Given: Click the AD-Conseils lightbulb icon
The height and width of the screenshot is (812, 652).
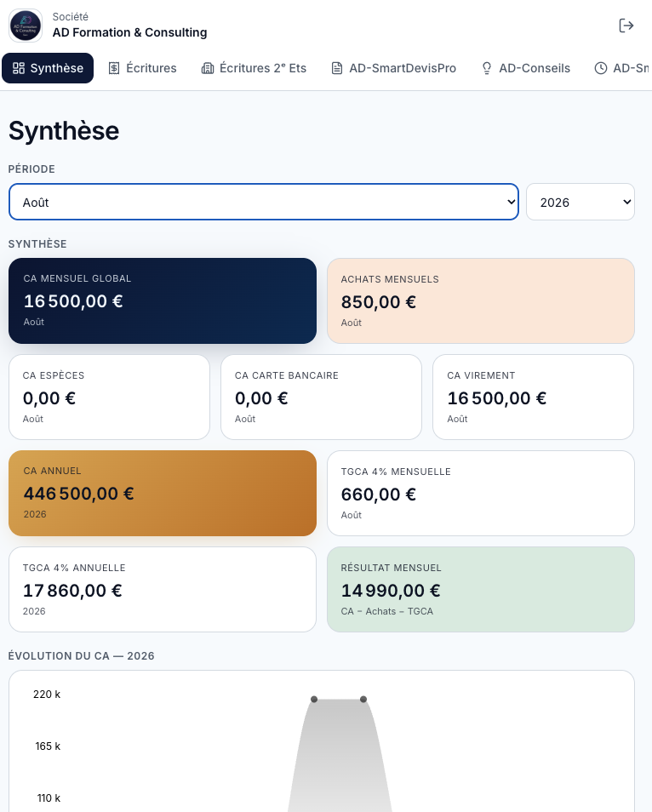Looking at the screenshot, I should [x=487, y=68].
